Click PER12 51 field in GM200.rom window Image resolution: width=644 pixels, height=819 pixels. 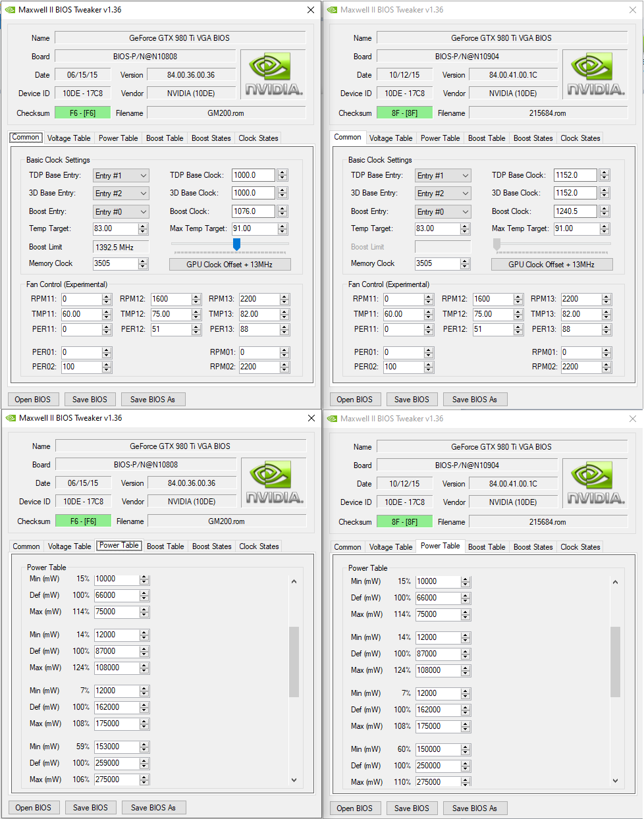coord(171,329)
